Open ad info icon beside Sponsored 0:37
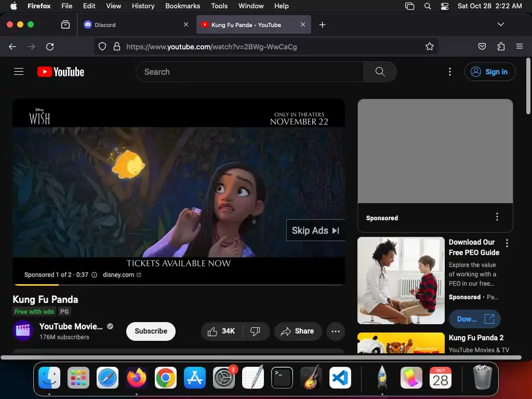The image size is (532, 399). [x=95, y=275]
